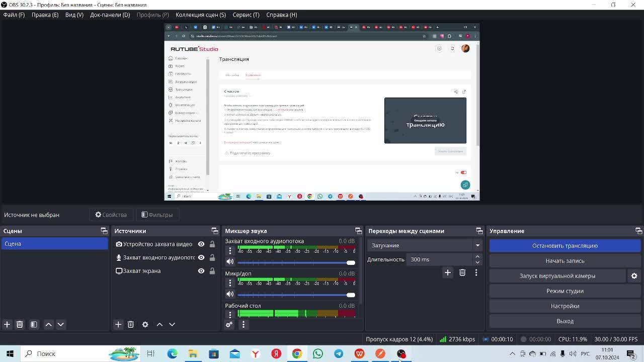Mute Захват входного аудиопотока channel
Viewport: 644px width, 362px height.
coord(230,262)
